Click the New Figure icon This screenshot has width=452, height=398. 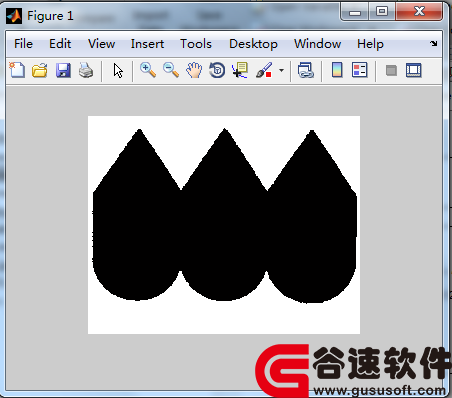[x=17, y=70]
